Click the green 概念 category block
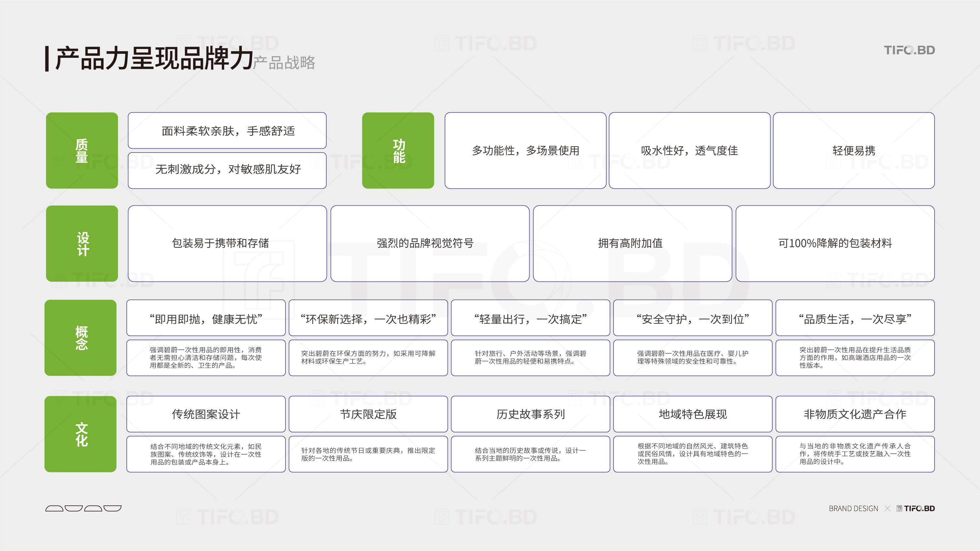This screenshot has height=551, width=980. 80,338
